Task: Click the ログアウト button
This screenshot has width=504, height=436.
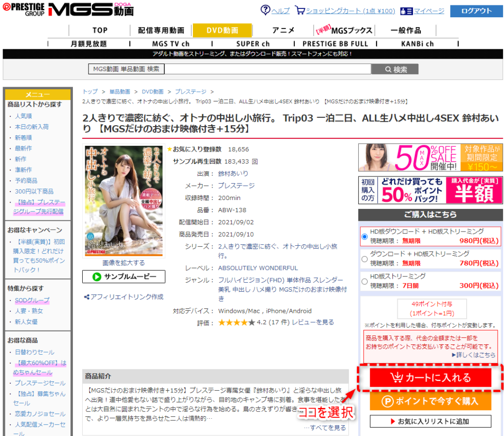Action: tap(476, 11)
